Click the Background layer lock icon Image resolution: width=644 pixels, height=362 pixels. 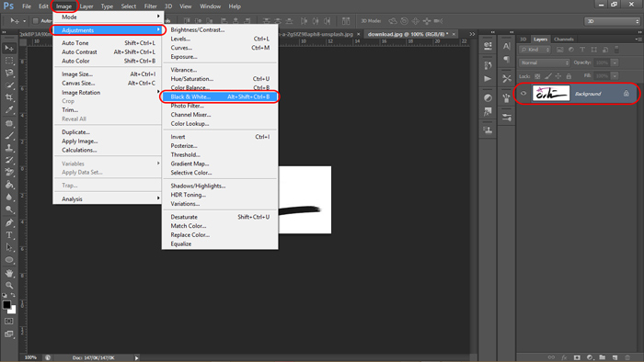[626, 94]
